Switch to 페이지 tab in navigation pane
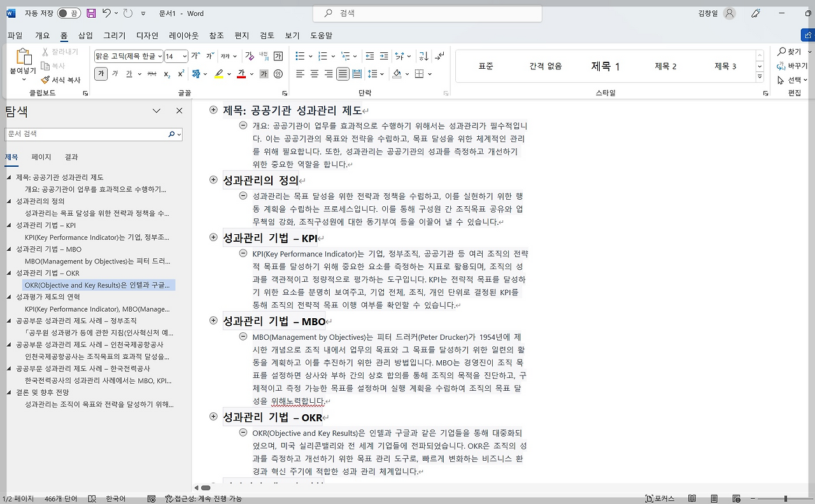815x504 pixels. coord(41,157)
